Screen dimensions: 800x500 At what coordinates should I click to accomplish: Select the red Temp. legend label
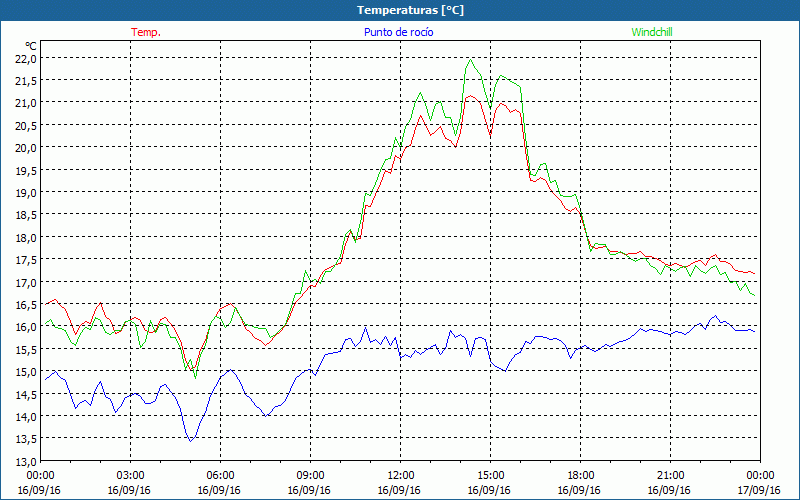tap(146, 32)
